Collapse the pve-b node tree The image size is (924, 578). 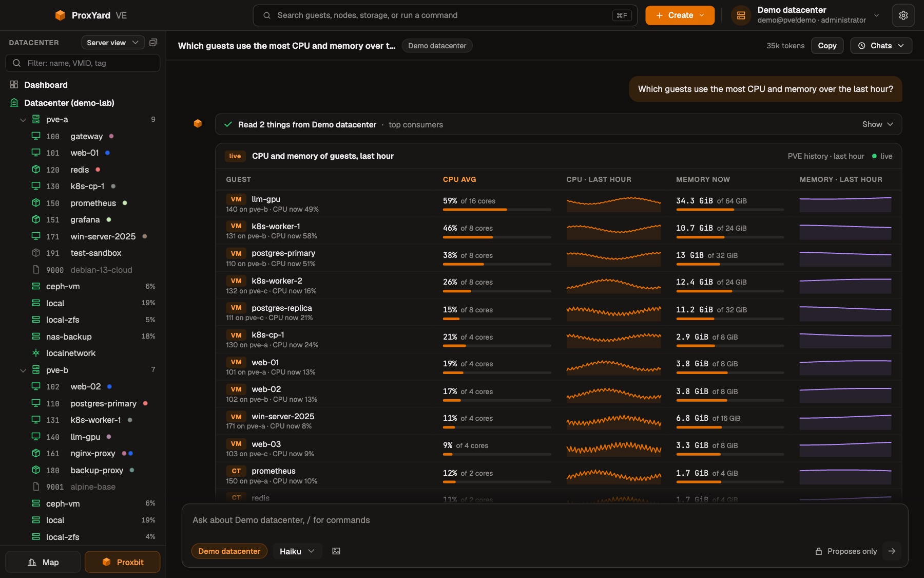click(x=23, y=370)
